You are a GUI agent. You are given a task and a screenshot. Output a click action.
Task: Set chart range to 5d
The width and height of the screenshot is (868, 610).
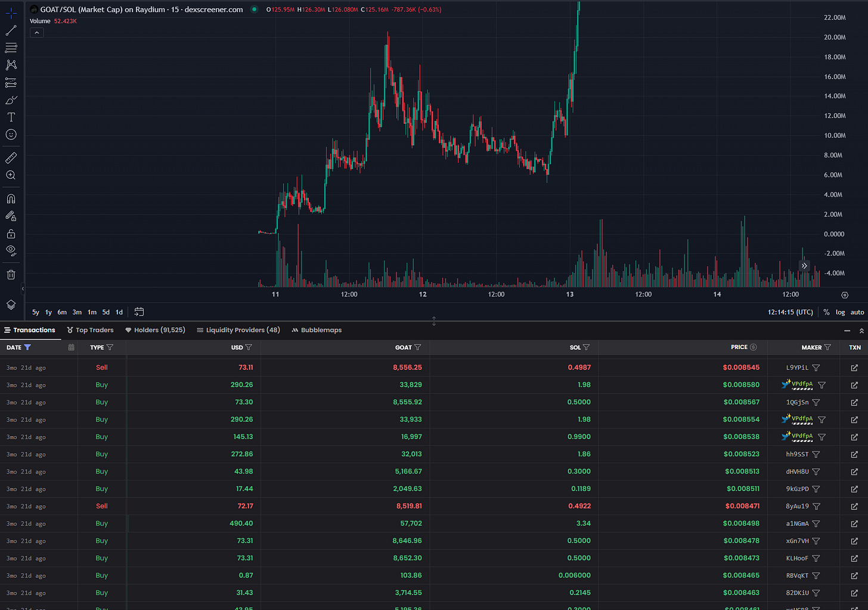click(106, 312)
